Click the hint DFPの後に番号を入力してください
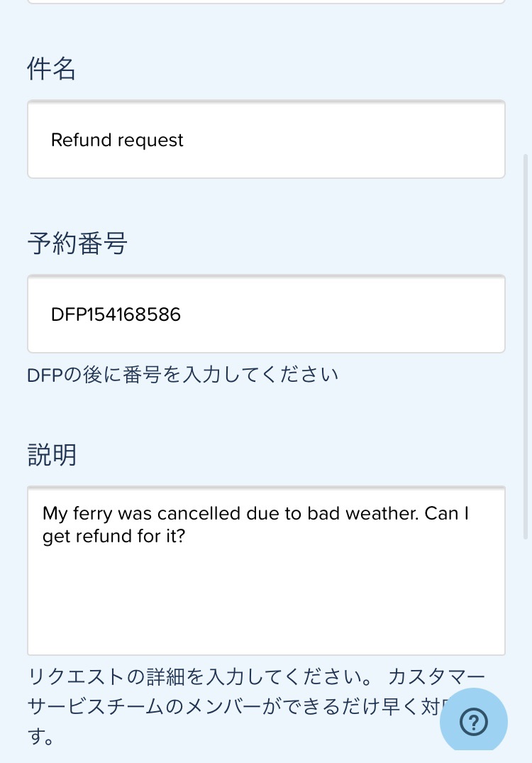This screenshot has width=532, height=763. tap(182, 375)
